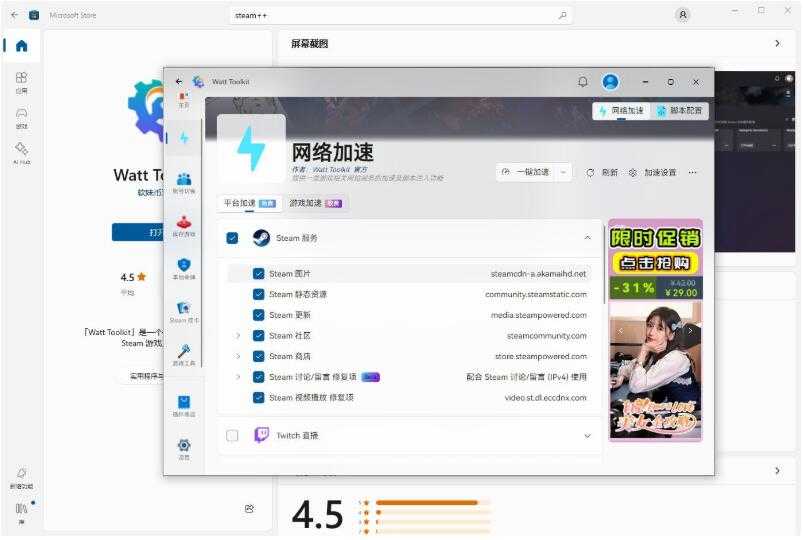
Task: Open the three-dot more options menu
Action: click(x=692, y=173)
